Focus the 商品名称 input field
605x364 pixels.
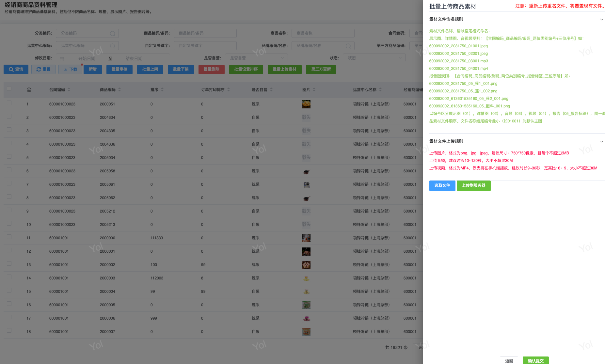click(x=323, y=33)
